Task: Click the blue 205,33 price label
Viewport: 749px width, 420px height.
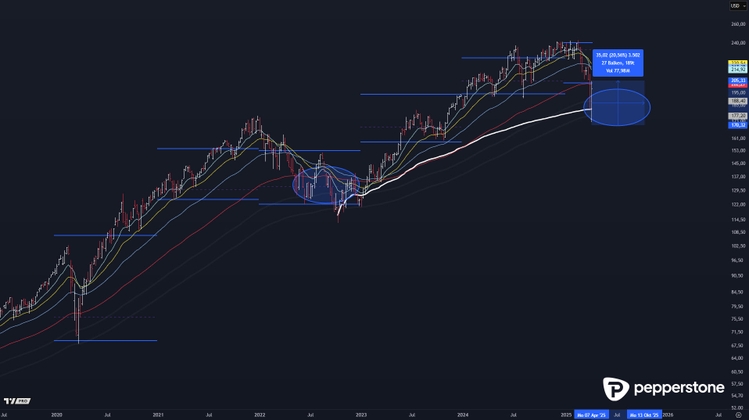Action: (x=738, y=80)
